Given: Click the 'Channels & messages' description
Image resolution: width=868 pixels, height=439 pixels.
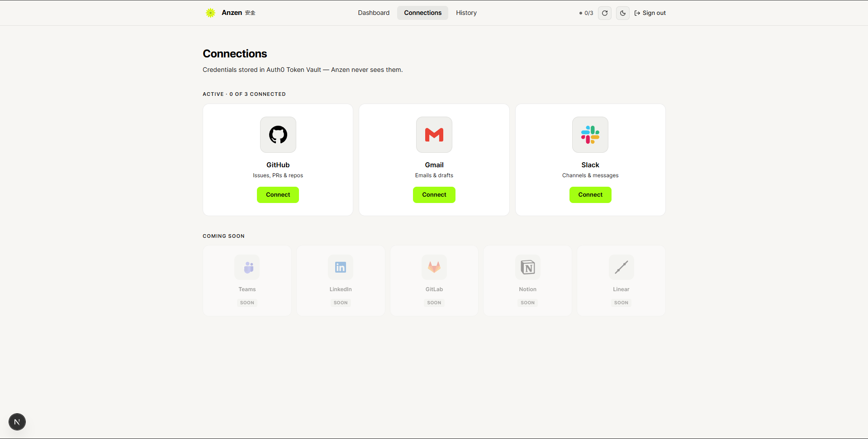Looking at the screenshot, I should pyautogui.click(x=590, y=175).
